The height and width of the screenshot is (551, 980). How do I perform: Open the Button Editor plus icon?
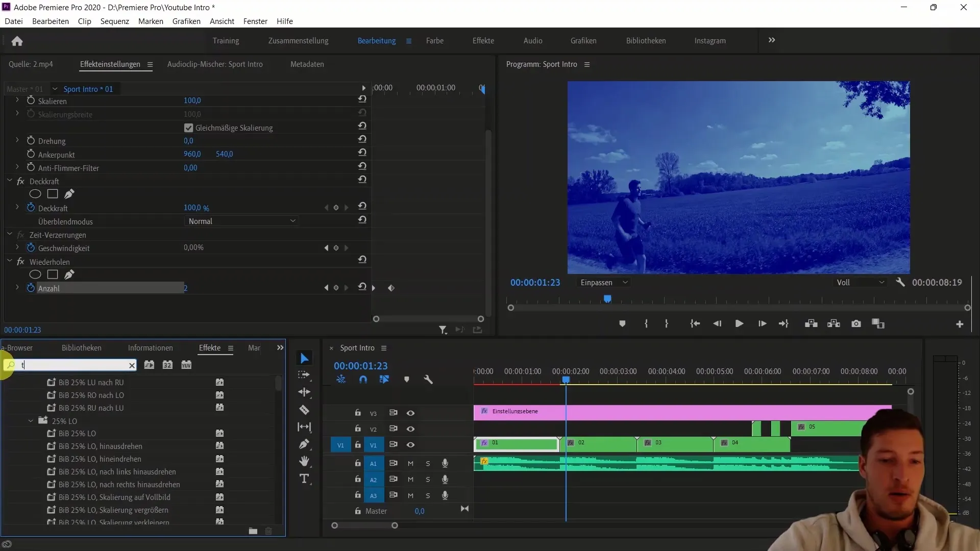960,324
